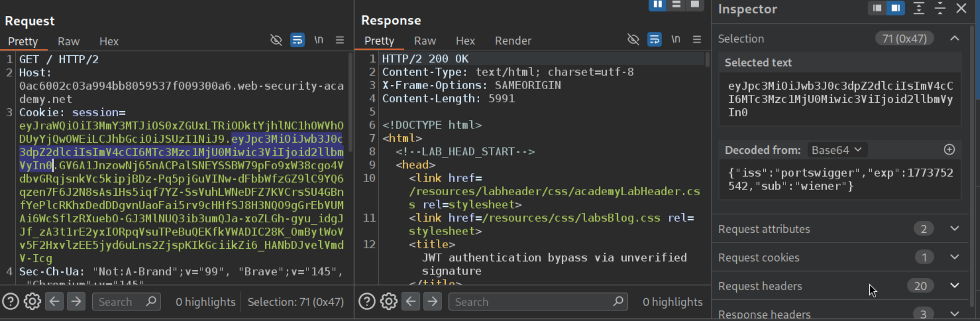Collapse the Selection section in Inspector
This screenshot has height=321, width=980.
coord(955,38)
